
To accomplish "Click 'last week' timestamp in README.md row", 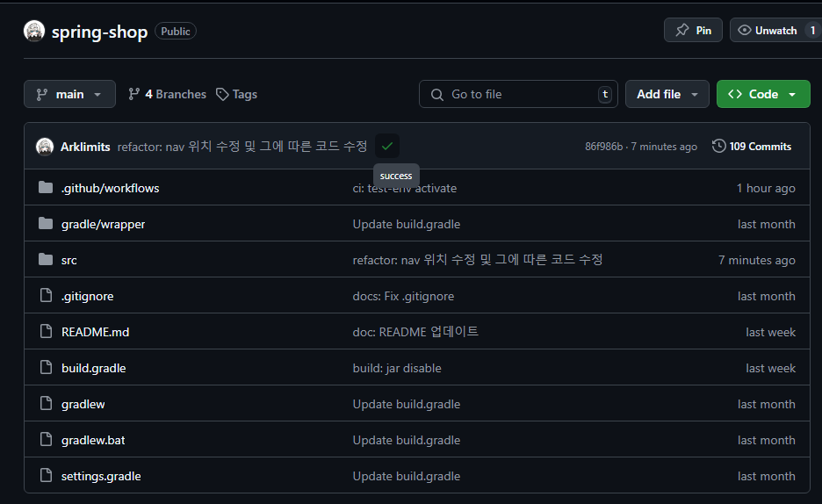I will click(x=771, y=332).
